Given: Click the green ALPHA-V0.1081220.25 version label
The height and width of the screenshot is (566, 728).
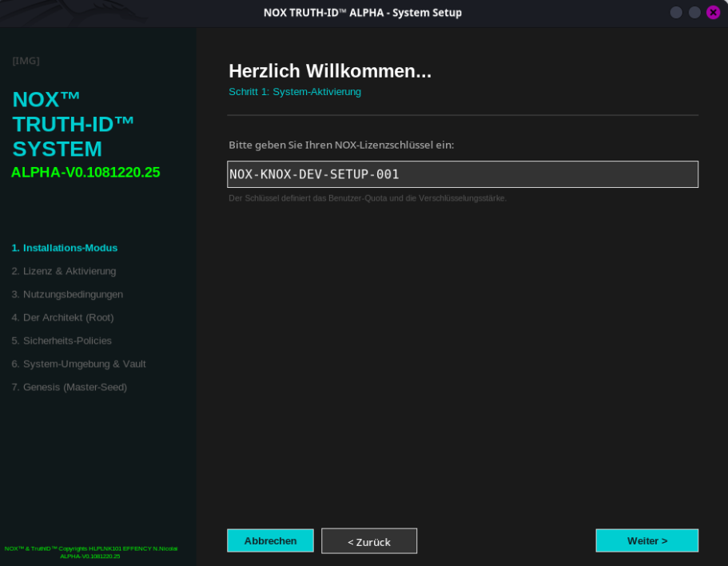Looking at the screenshot, I should pos(86,173).
